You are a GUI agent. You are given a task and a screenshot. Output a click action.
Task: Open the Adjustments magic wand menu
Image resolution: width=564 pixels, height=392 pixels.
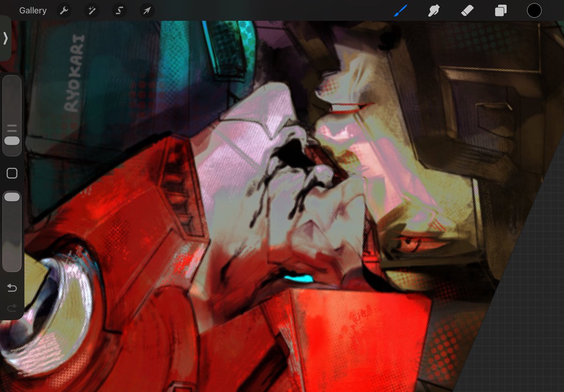[x=92, y=10]
